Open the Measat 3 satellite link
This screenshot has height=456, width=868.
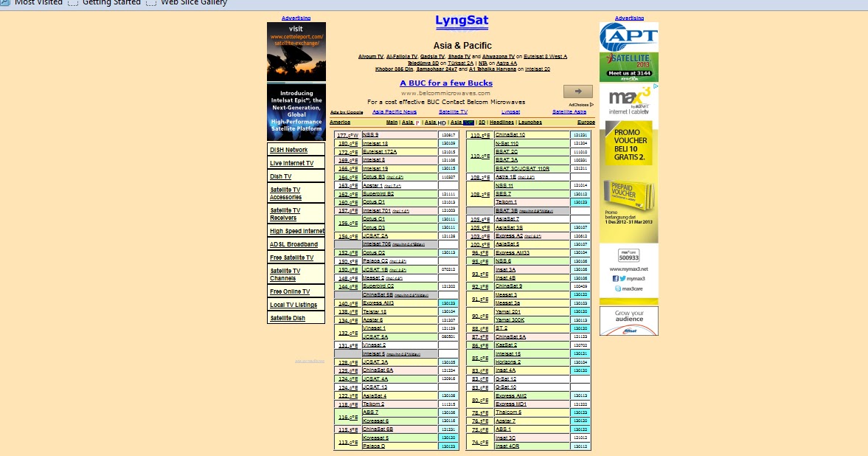pos(506,294)
